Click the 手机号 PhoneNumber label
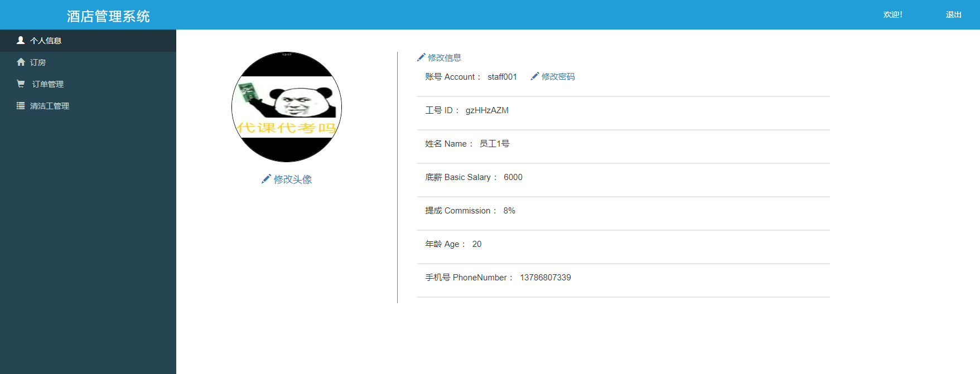 pyautogui.click(x=469, y=278)
